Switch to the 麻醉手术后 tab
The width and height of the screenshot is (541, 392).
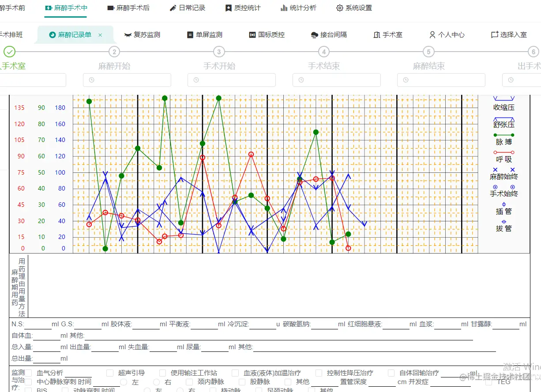coord(128,7)
